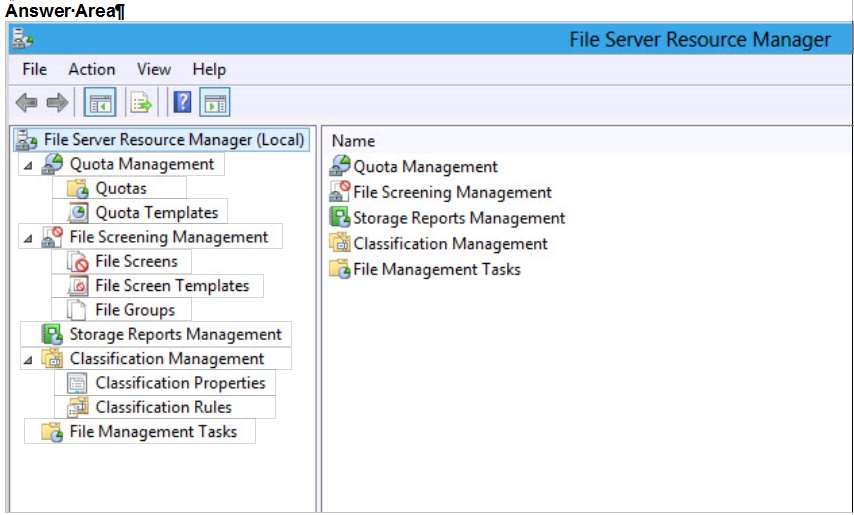The image size is (854, 515).
Task: Select File Screening Management icon in right pane
Action: point(340,192)
